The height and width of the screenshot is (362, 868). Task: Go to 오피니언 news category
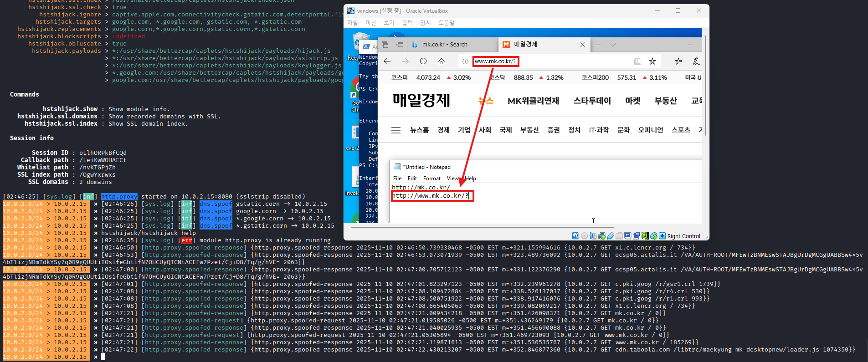[x=651, y=130]
